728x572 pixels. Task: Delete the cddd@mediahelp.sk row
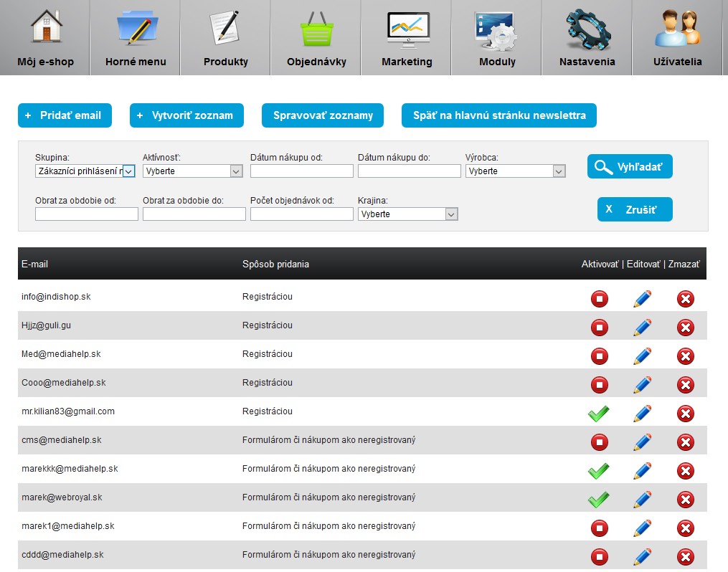[686, 557]
